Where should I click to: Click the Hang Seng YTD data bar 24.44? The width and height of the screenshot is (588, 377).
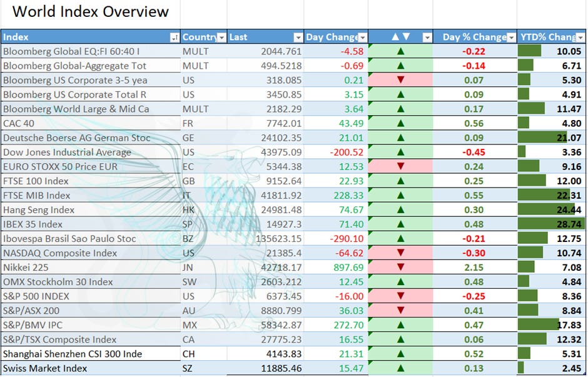pyautogui.click(x=546, y=210)
